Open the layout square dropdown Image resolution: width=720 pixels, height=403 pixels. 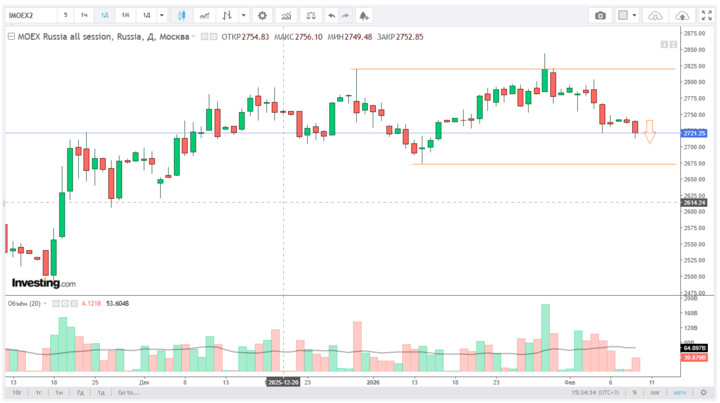pyautogui.click(x=627, y=16)
